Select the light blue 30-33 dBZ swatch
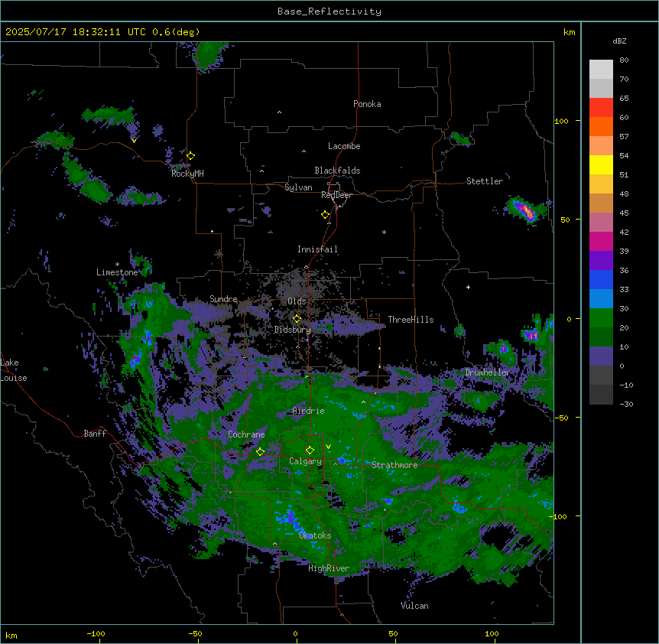 [601, 299]
